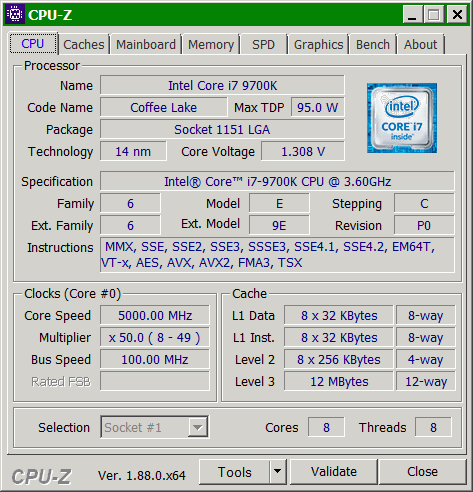Click the Socket 1151 LGA package value
The height and width of the screenshot is (492, 473).
pos(222,129)
